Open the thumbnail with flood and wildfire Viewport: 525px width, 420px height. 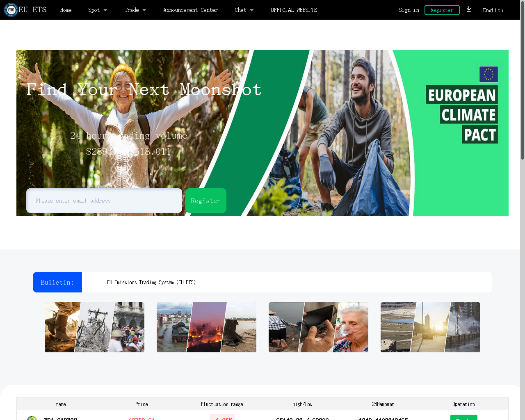pos(206,327)
